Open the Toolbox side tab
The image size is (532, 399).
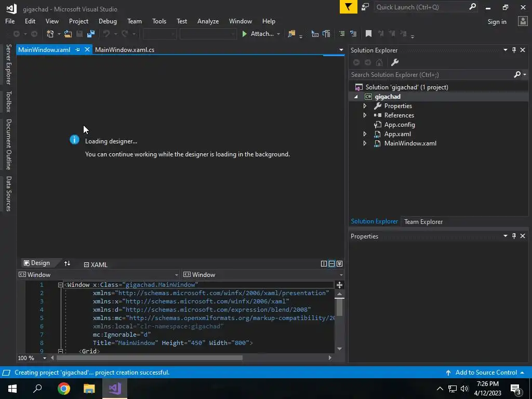8,101
